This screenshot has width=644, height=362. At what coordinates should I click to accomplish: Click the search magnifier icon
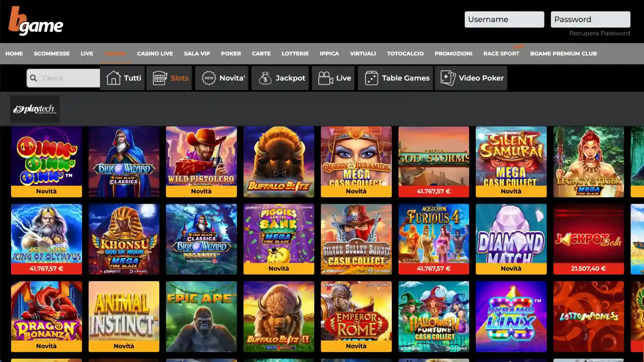(34, 78)
